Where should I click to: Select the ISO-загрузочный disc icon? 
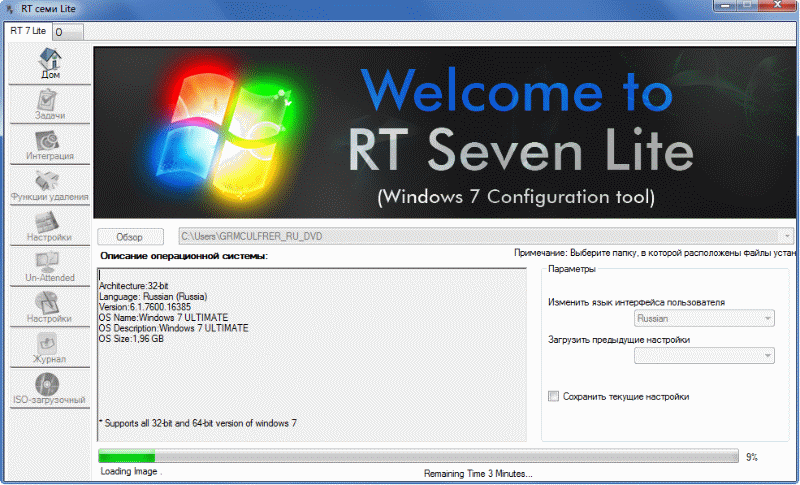pyautogui.click(x=49, y=389)
